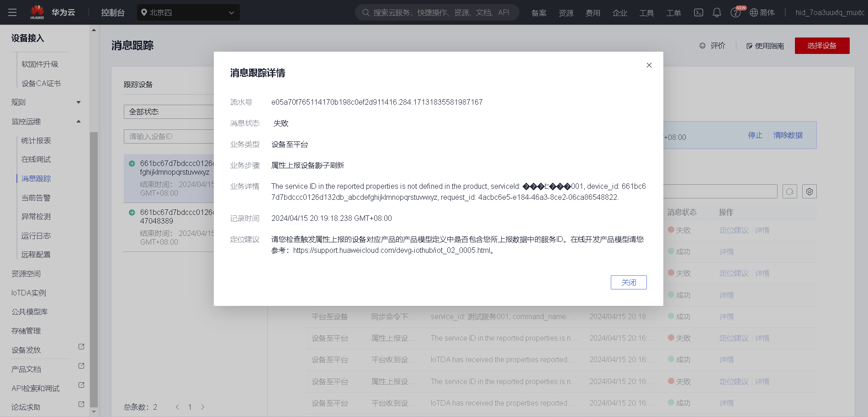Click the 关闭 button in dialog

(x=629, y=282)
